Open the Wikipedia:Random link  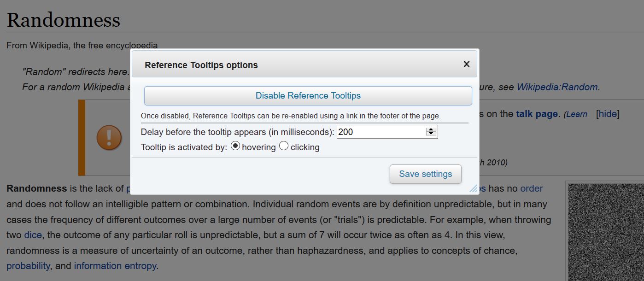pyautogui.click(x=557, y=87)
